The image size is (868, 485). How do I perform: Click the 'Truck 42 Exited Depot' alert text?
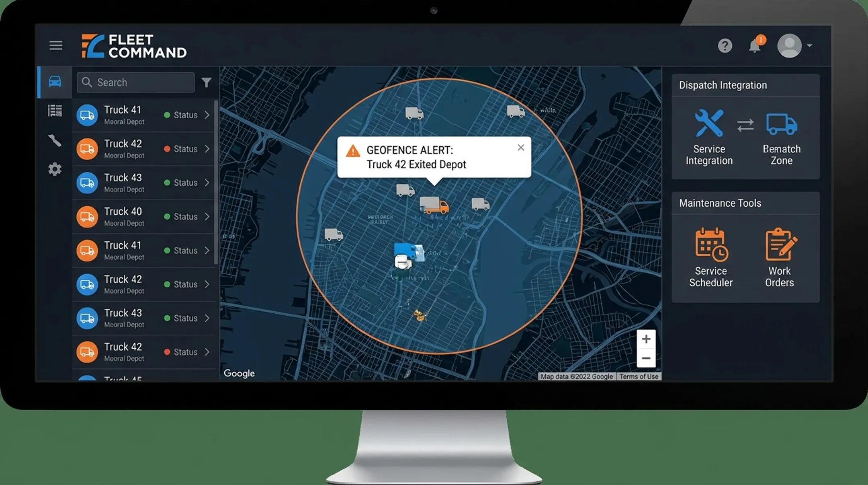coord(416,164)
